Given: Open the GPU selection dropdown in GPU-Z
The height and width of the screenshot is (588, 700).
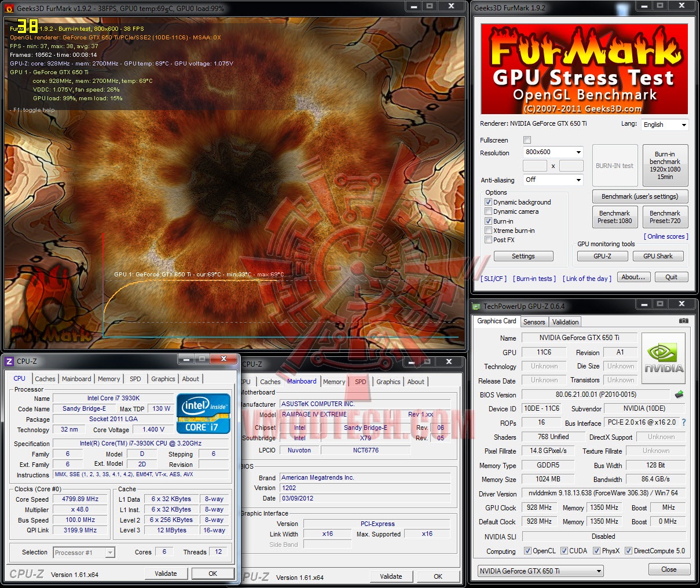Looking at the screenshot, I should (x=541, y=571).
